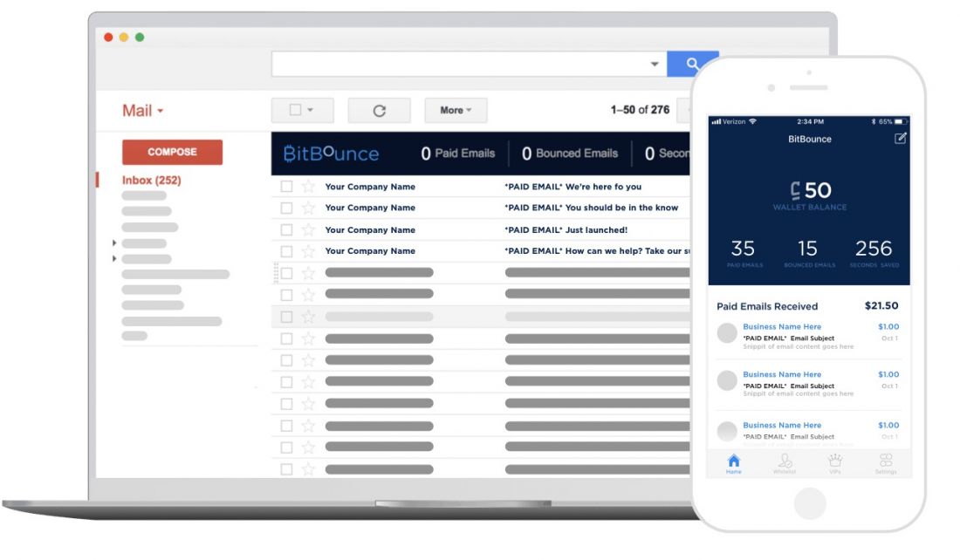The height and width of the screenshot is (560, 960).
Task: Click the yellow minimize window dot
Action: click(x=124, y=38)
